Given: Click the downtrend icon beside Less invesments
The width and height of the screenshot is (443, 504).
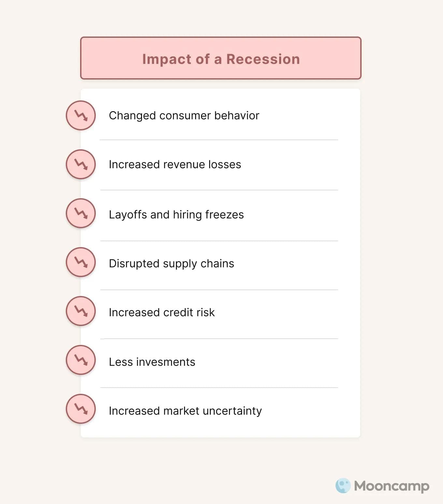Looking at the screenshot, I should [x=81, y=360].
